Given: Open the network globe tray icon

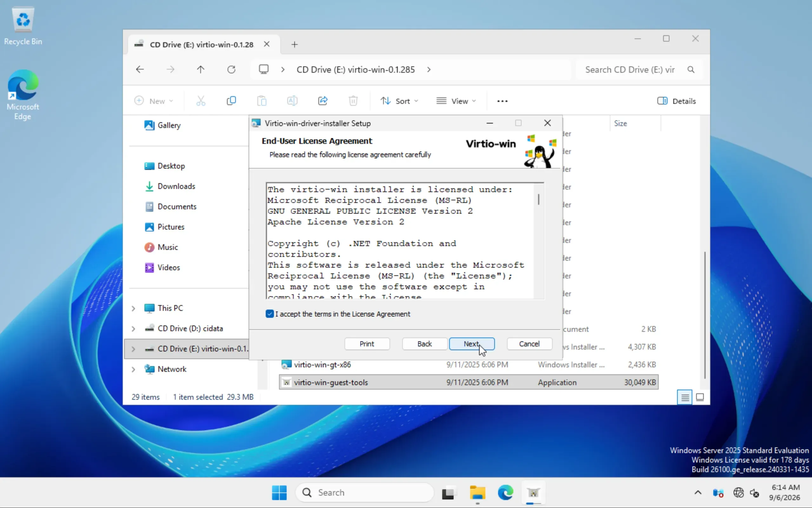Looking at the screenshot, I should (x=738, y=492).
